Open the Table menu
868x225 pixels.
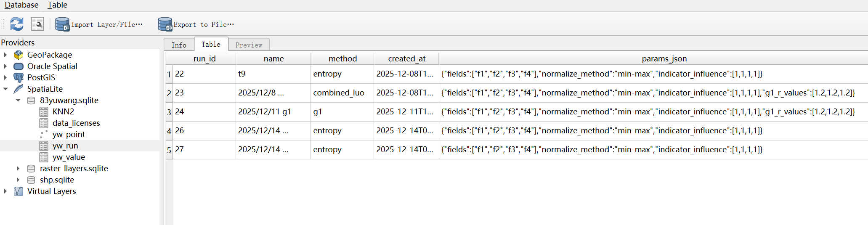[57, 5]
